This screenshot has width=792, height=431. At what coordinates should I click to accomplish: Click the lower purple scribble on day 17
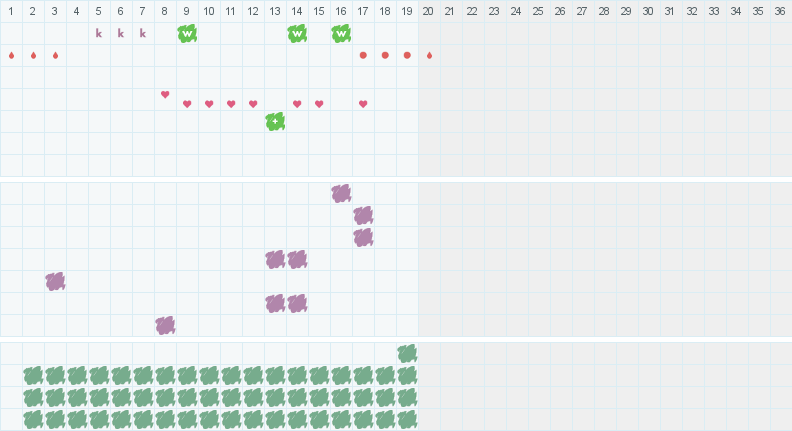(x=363, y=237)
